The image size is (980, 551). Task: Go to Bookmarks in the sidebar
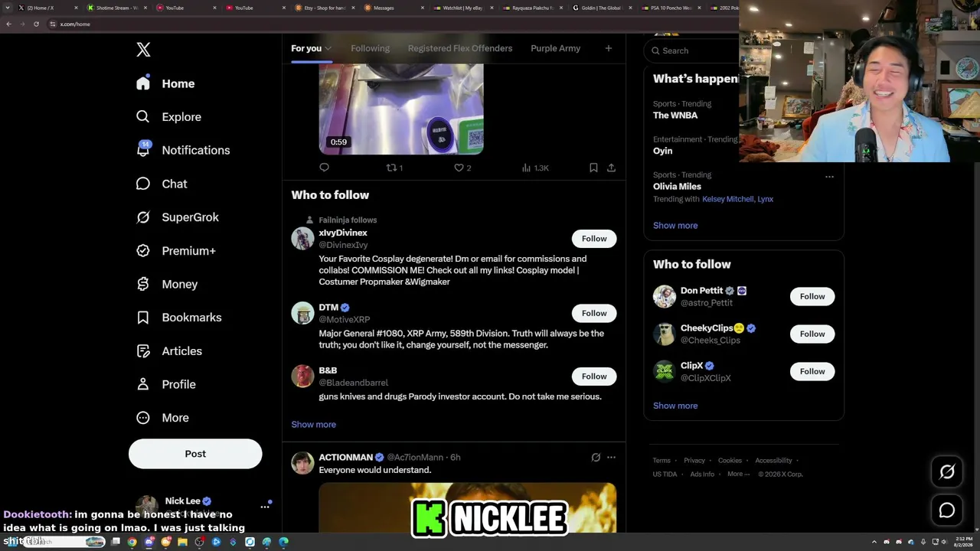tap(178, 318)
